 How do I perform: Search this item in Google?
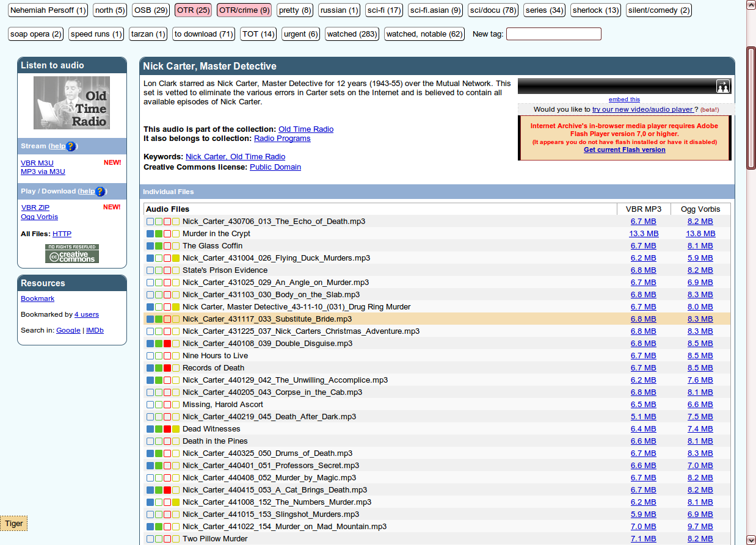(x=68, y=330)
